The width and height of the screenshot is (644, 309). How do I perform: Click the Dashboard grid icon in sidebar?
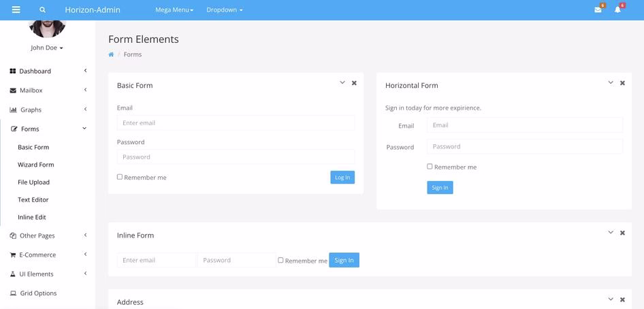[x=12, y=71]
